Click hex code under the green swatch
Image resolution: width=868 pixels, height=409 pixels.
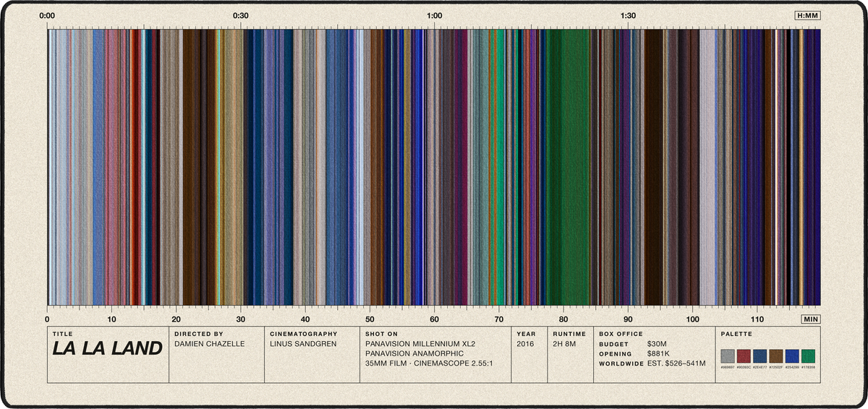click(808, 367)
